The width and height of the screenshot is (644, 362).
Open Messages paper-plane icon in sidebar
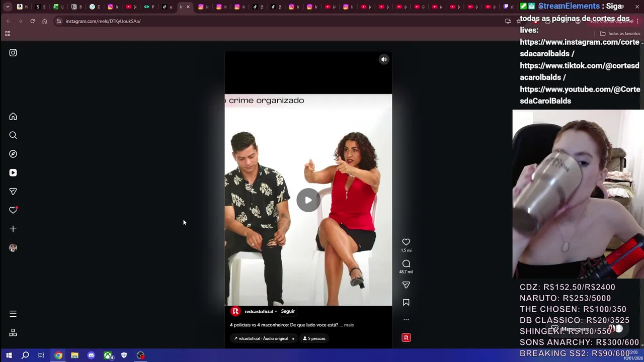pyautogui.click(x=13, y=192)
